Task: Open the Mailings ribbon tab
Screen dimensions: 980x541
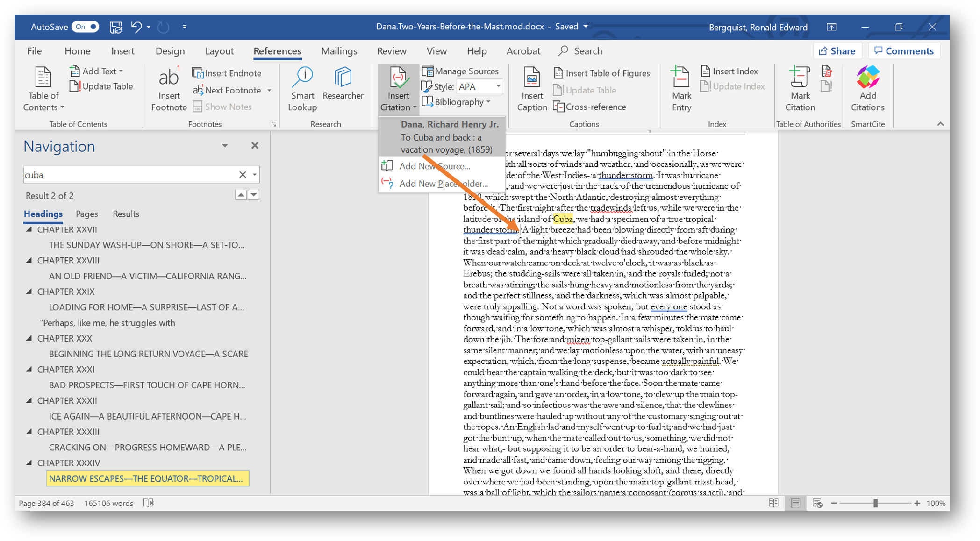Action: coord(339,51)
